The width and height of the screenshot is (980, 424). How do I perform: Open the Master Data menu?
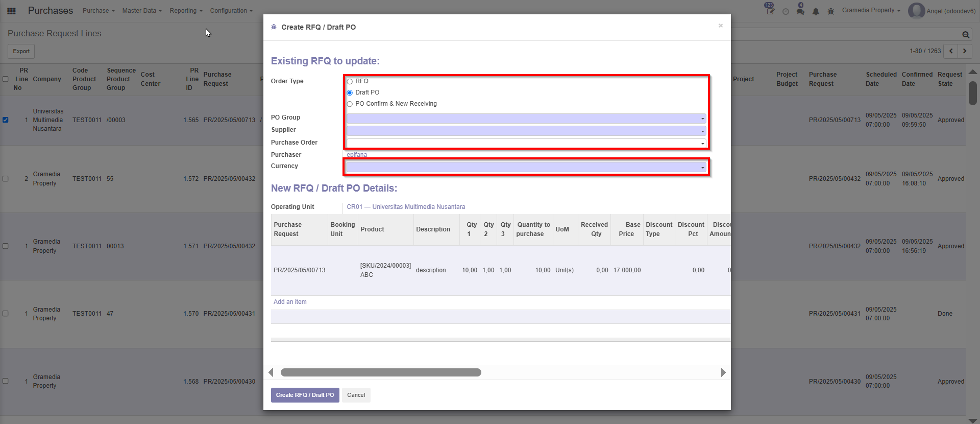142,11
